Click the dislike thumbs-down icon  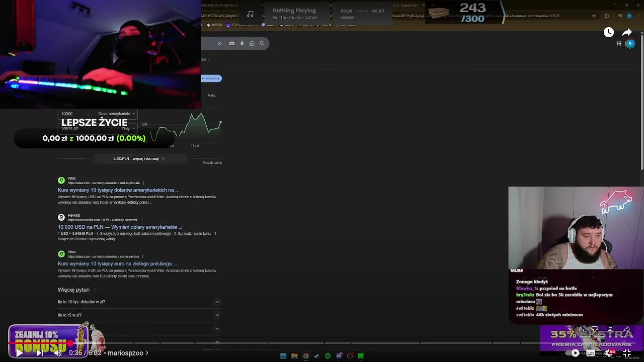[x=595, y=330]
